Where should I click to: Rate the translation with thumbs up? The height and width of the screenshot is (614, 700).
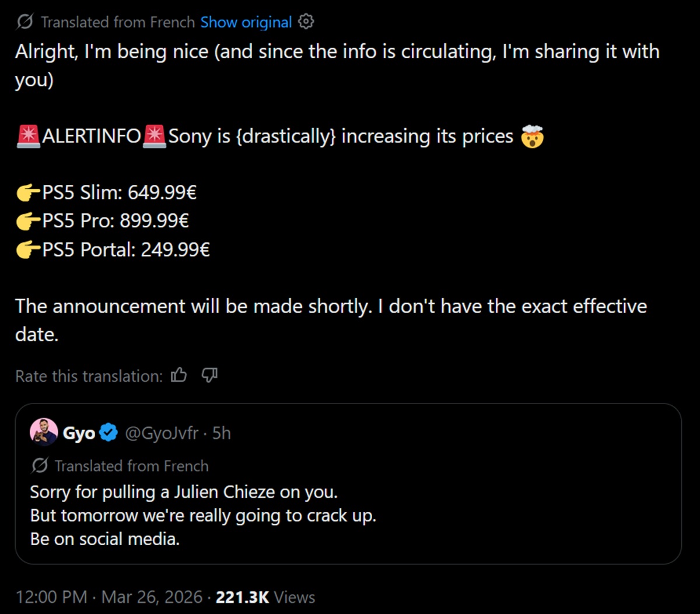point(179,376)
